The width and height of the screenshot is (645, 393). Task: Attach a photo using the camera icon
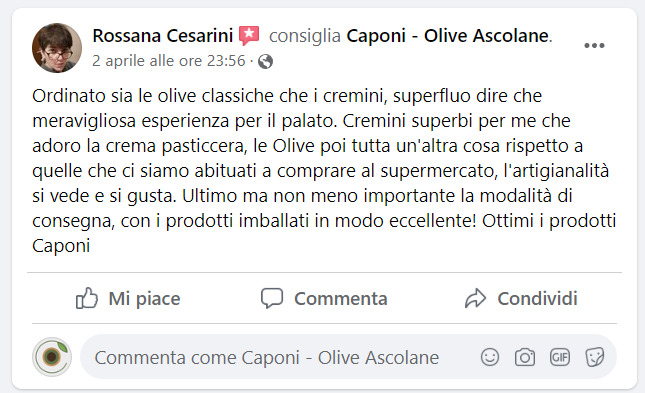tap(525, 357)
